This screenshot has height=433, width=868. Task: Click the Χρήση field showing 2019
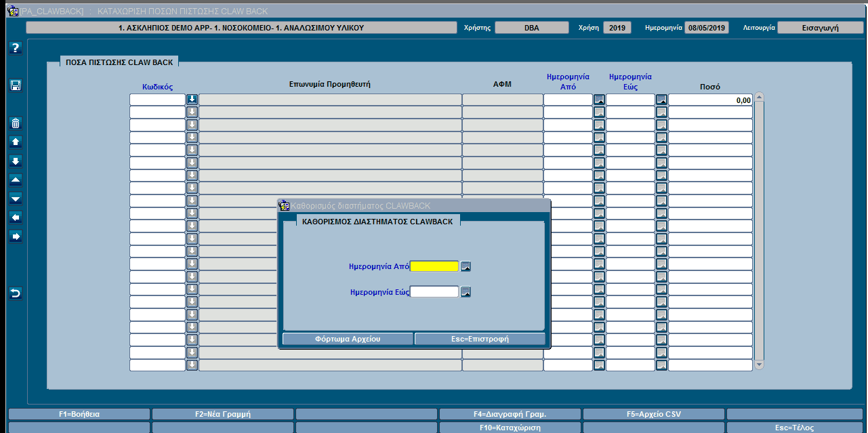coord(617,28)
